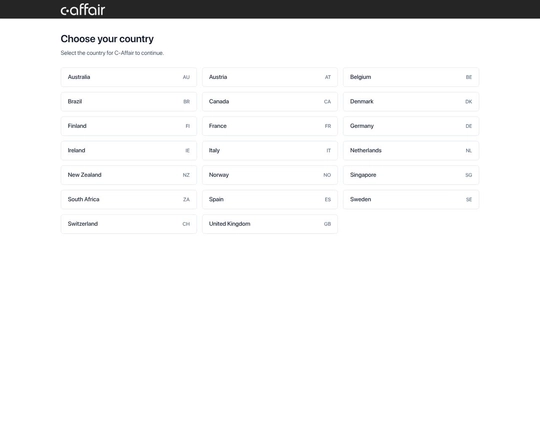Viewport: 540px width, 432px height.
Task: Choose Norway as your country
Action: (x=270, y=175)
